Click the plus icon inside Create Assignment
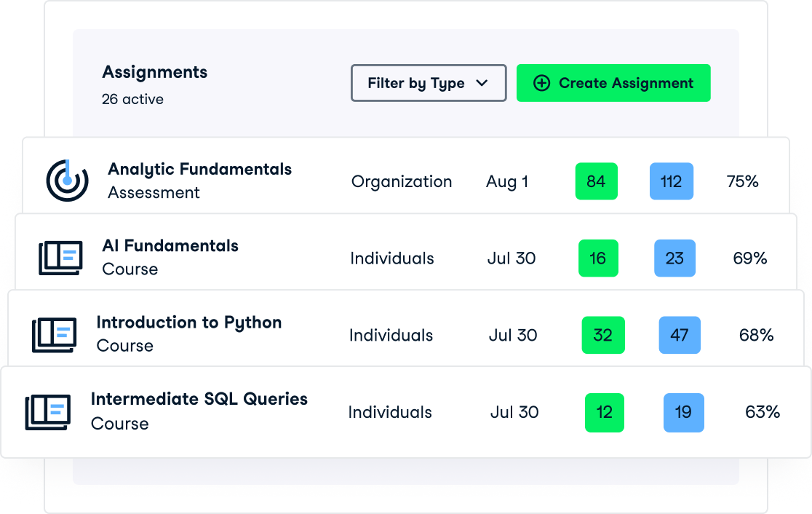 click(x=541, y=83)
